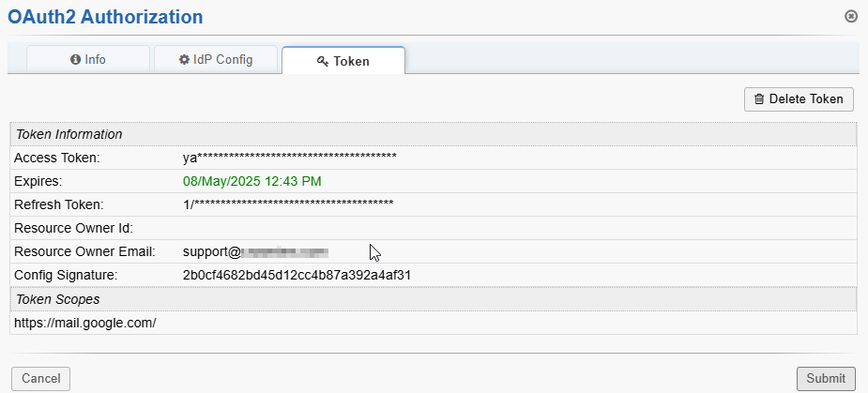Switch to the Info tab
868x393 pixels.
click(x=88, y=59)
